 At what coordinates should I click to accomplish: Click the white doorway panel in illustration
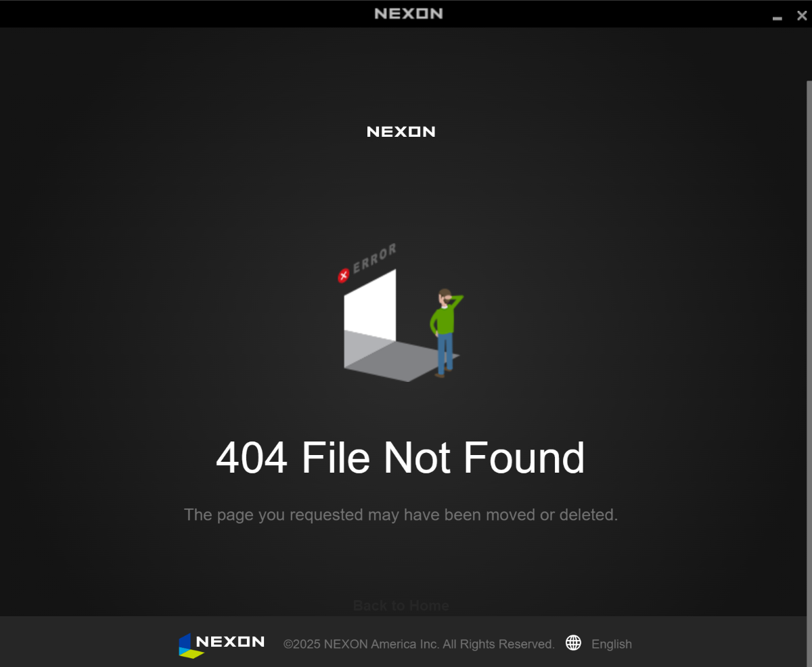[369, 305]
